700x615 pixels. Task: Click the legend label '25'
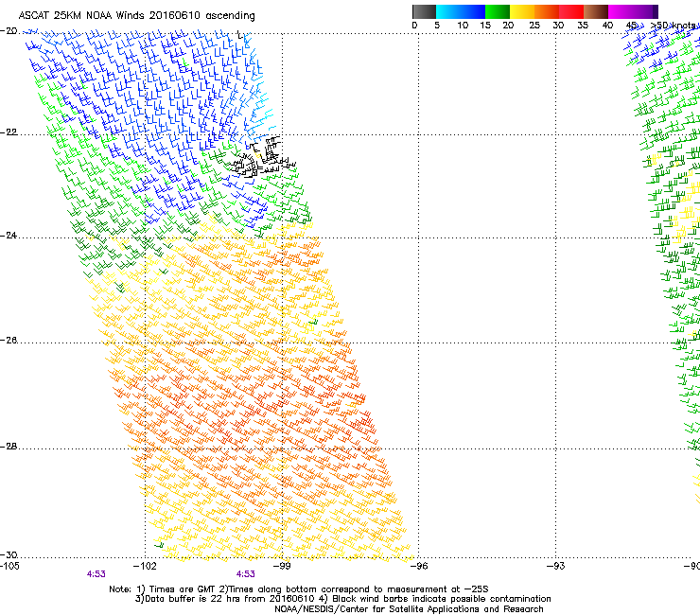tap(534, 26)
